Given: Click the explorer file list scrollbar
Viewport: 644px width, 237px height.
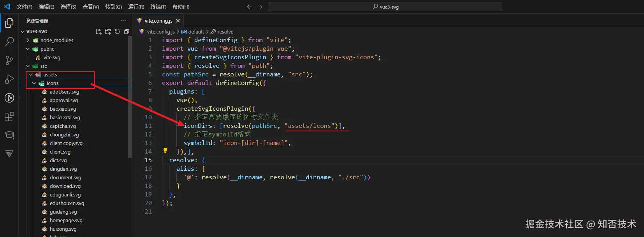Looking at the screenshot, I should click(x=130, y=97).
